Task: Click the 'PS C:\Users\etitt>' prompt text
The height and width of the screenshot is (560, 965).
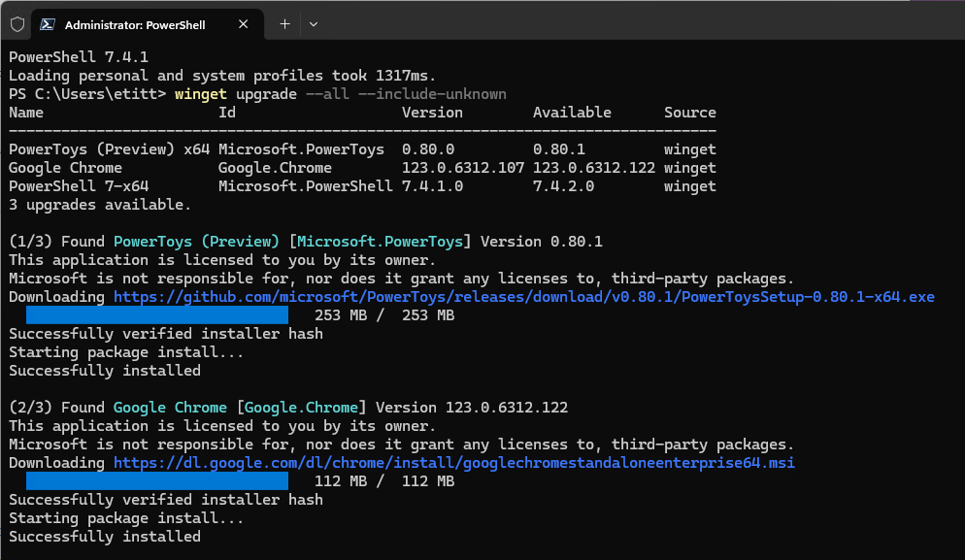Action: tap(87, 94)
